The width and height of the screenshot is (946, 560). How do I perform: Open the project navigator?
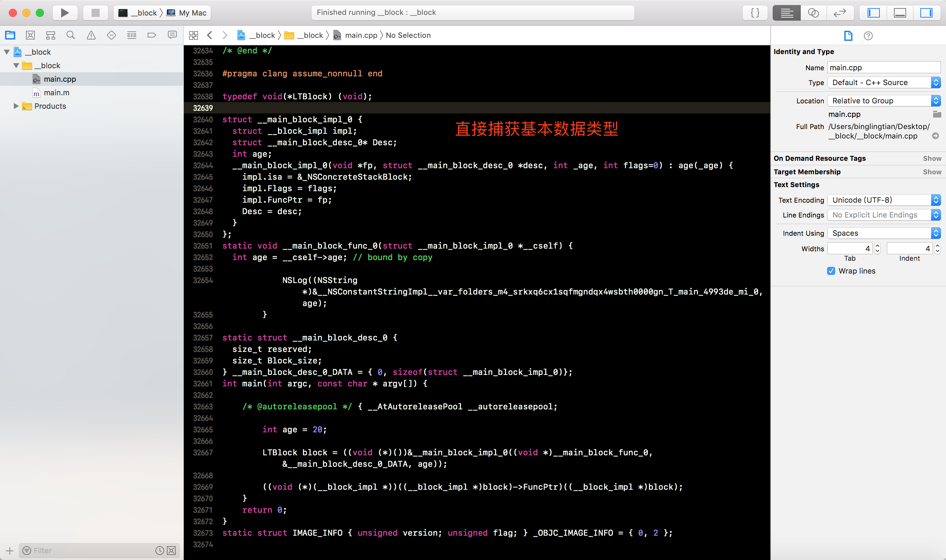point(10,35)
